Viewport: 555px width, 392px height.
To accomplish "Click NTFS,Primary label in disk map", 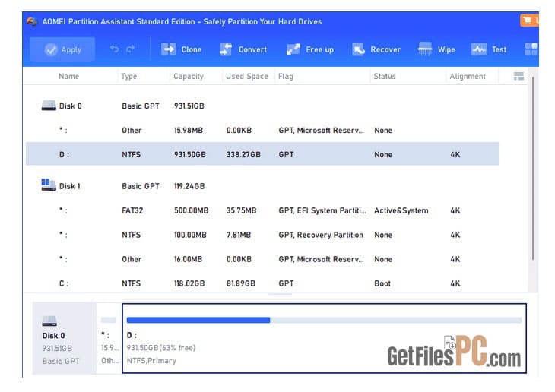I will tap(151, 361).
